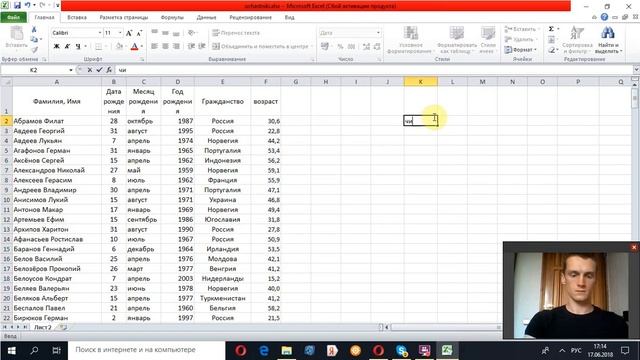Copy the selection using the copy icon
Screen dimensions: 640x360
[34, 39]
